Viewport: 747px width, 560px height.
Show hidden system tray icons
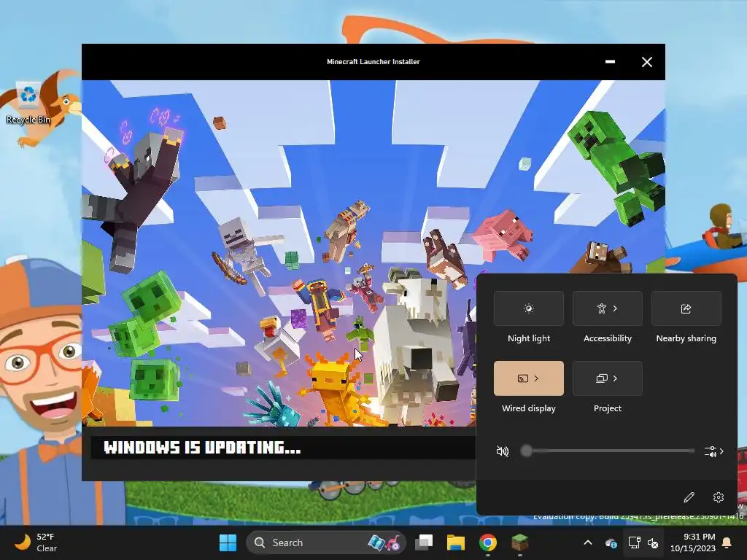tap(588, 542)
